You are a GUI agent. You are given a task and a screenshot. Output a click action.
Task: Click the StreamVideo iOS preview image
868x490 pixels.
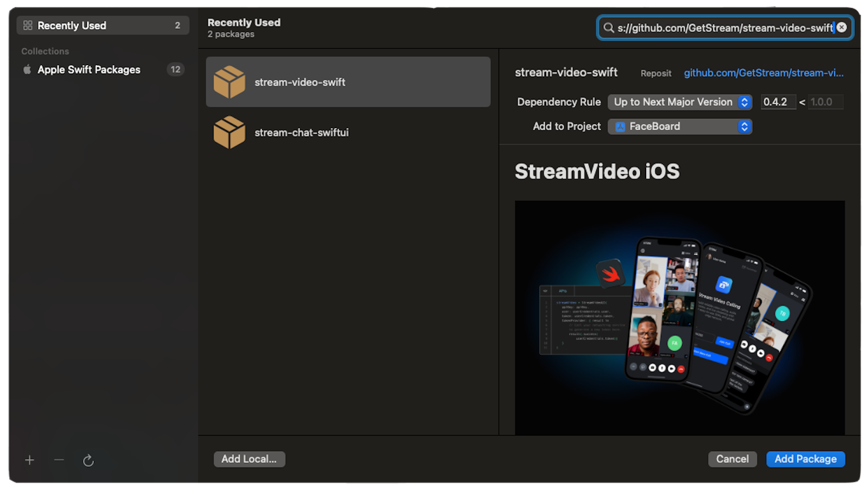click(x=680, y=317)
